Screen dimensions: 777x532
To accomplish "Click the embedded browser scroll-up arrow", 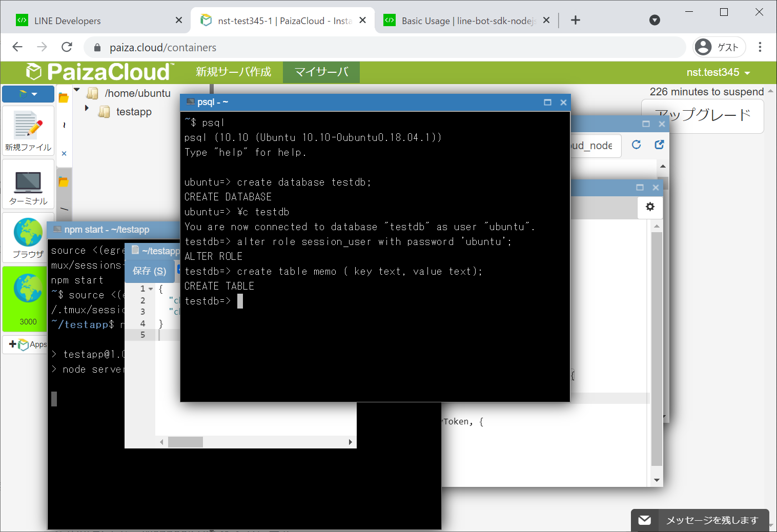I will pyautogui.click(x=663, y=166).
